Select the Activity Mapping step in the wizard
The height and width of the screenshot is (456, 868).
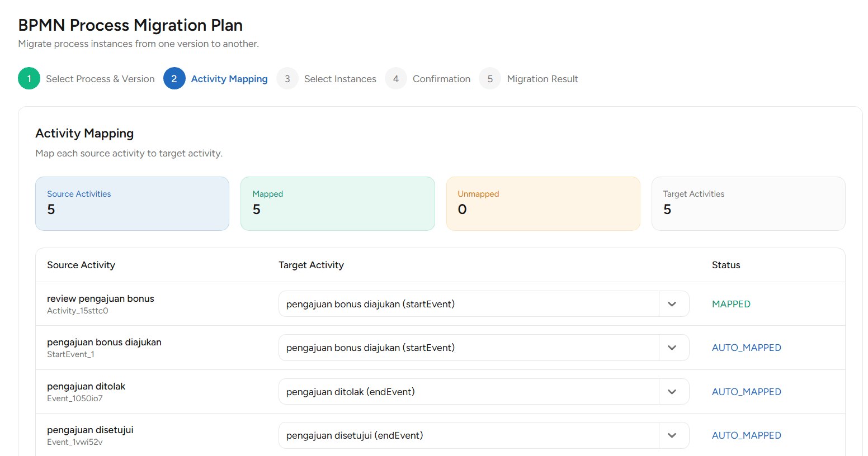[216, 79]
